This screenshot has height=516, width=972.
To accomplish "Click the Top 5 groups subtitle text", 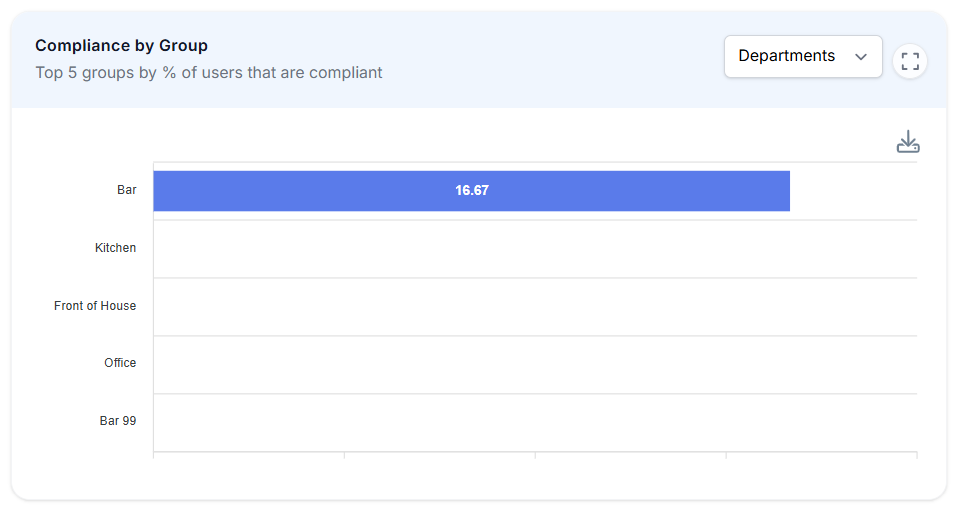I will coord(208,73).
